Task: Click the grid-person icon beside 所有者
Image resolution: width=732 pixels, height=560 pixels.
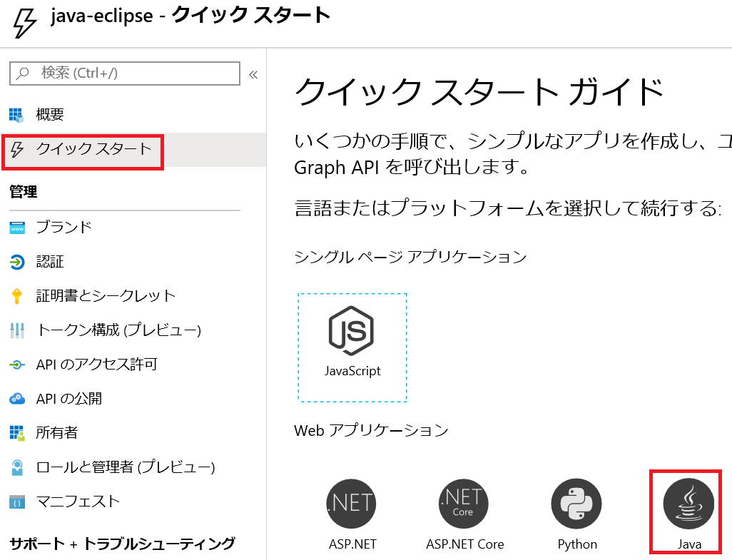Action: 17,433
